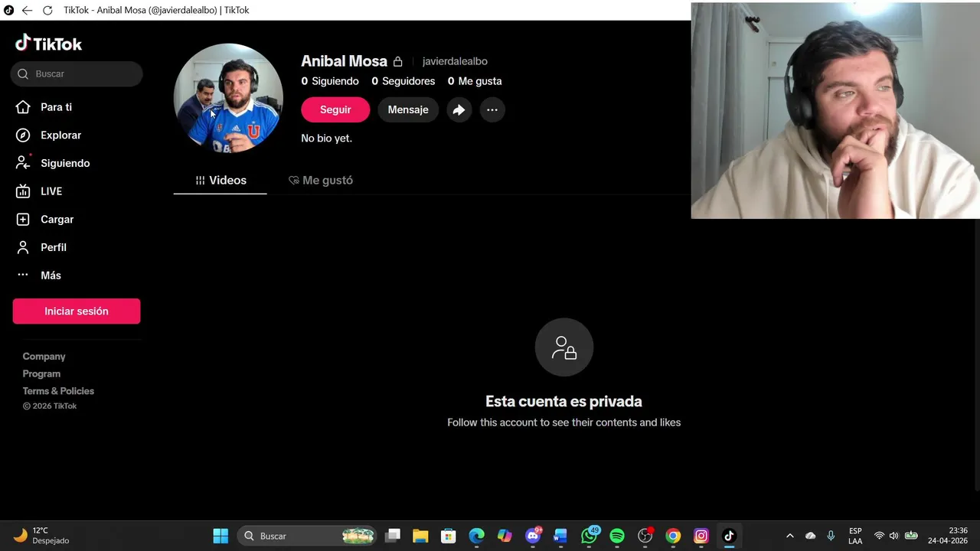Open Discord from taskbar
Screen dimensions: 980x551
tap(533, 536)
